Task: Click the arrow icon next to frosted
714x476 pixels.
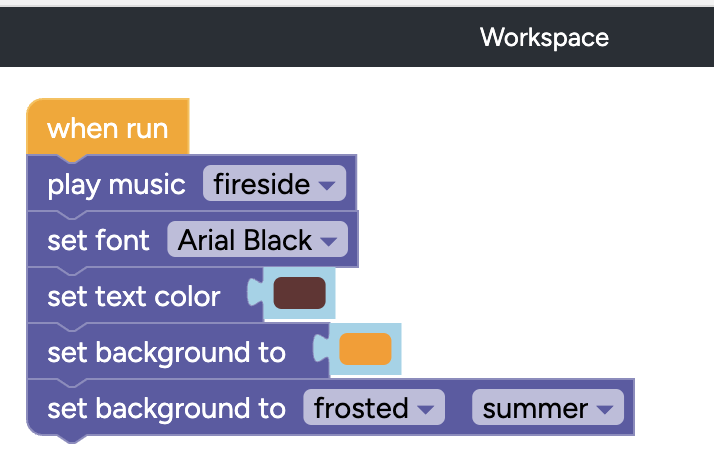Action: coord(425,409)
